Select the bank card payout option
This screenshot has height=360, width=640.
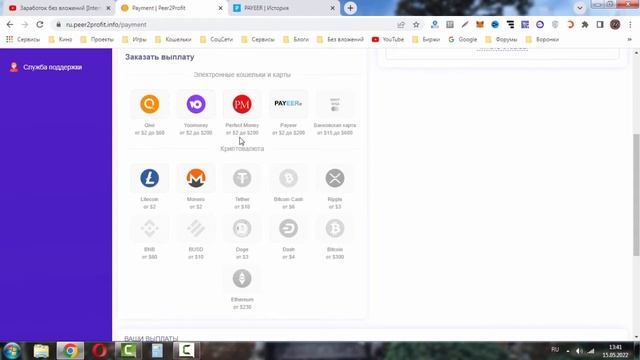tap(335, 104)
